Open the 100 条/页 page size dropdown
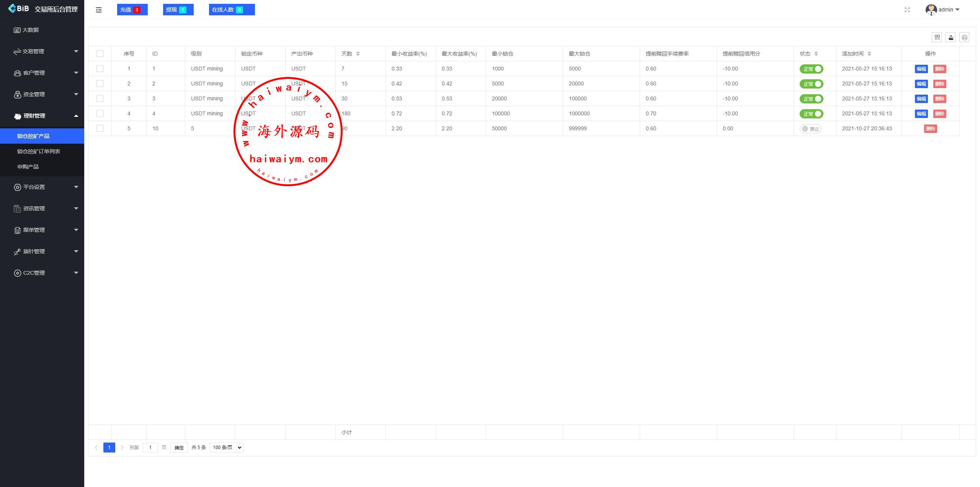Screen dimensions: 980x487 (226, 447)
